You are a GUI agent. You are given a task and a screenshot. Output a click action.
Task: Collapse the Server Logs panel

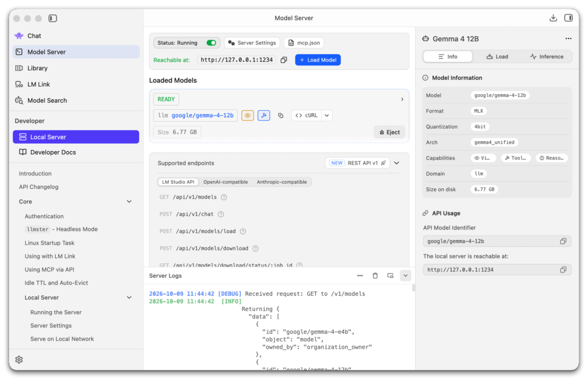point(405,276)
